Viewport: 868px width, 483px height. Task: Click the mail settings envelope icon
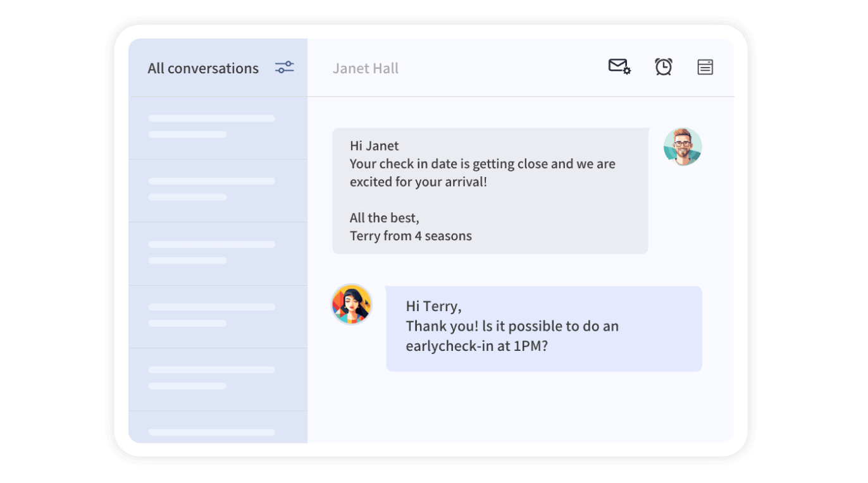pyautogui.click(x=619, y=66)
